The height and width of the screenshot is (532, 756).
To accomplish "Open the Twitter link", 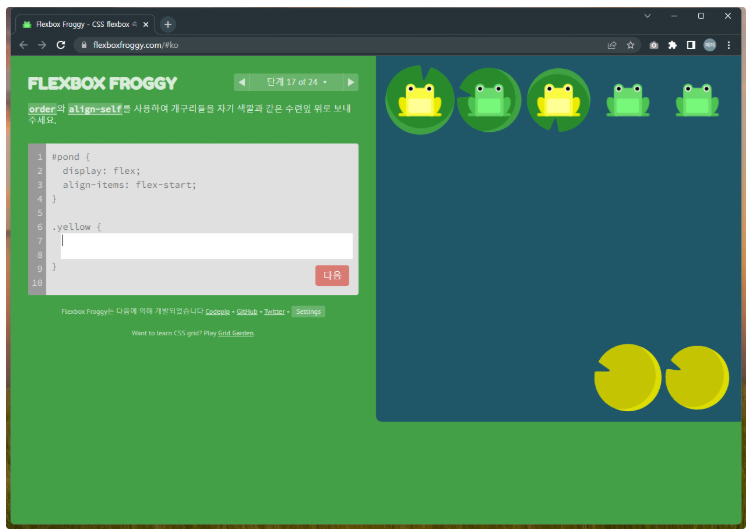I will pyautogui.click(x=274, y=312).
